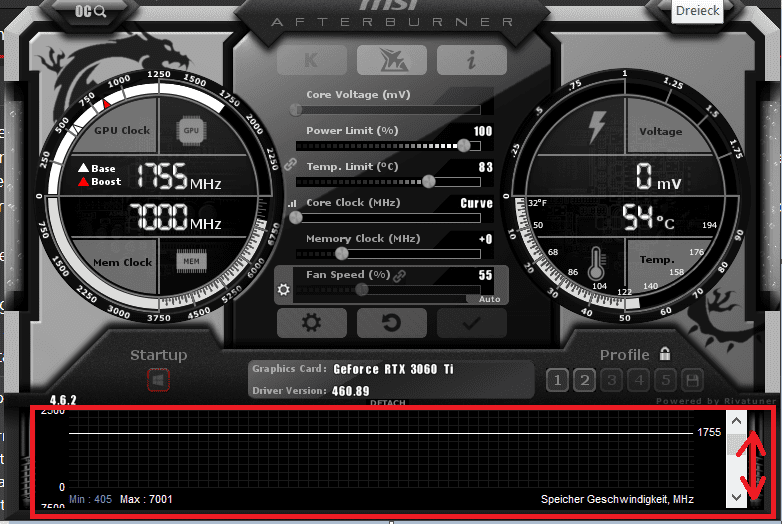The image size is (782, 524).
Task: Click the Power Limit slider handle
Action: click(x=464, y=146)
